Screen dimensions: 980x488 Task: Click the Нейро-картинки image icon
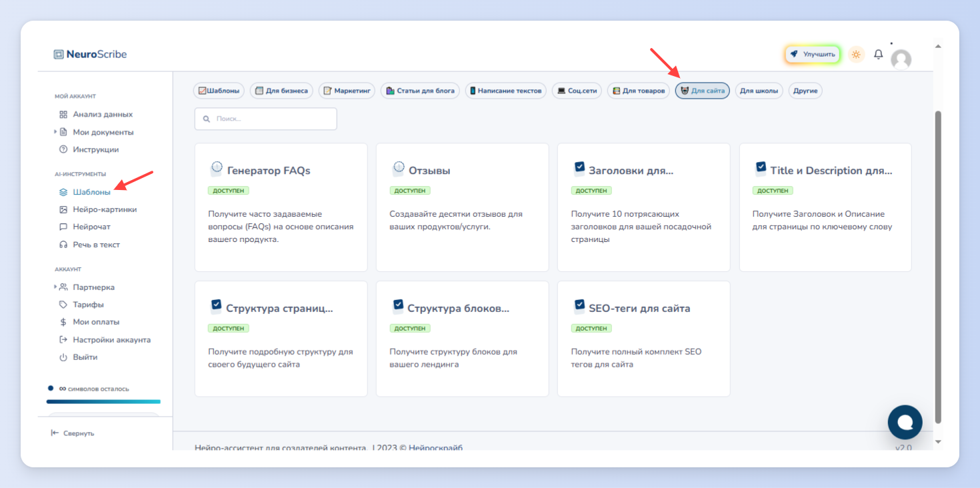63,209
